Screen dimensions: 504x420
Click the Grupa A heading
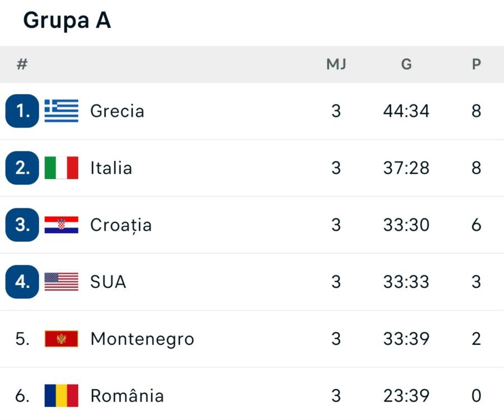(67, 21)
